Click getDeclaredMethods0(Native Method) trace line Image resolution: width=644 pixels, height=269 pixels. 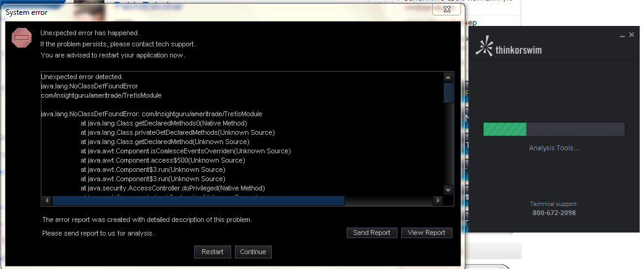pyautogui.click(x=164, y=123)
